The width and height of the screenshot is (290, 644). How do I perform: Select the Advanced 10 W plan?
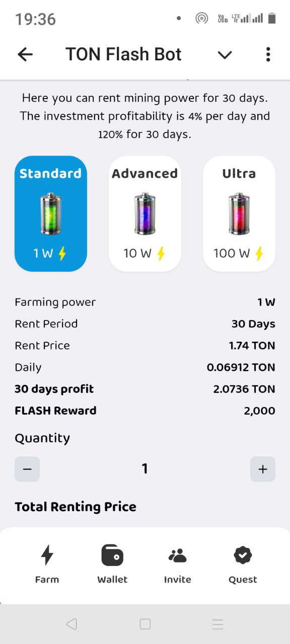(x=145, y=214)
